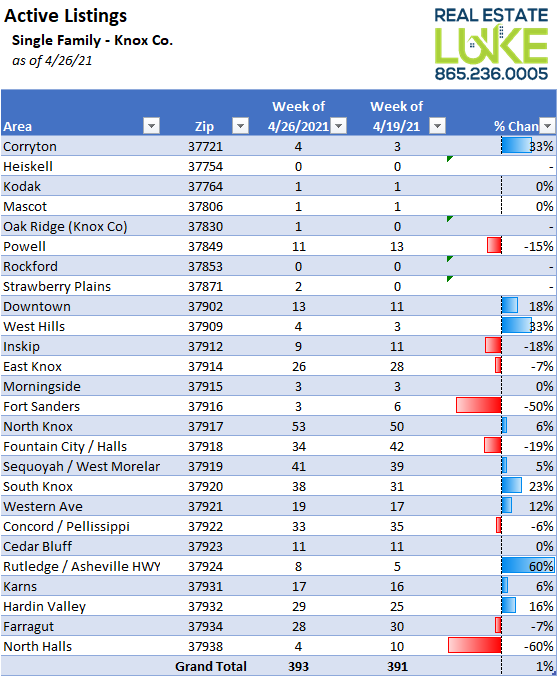Select the Mascot area cell
The image size is (557, 676).
point(82,207)
